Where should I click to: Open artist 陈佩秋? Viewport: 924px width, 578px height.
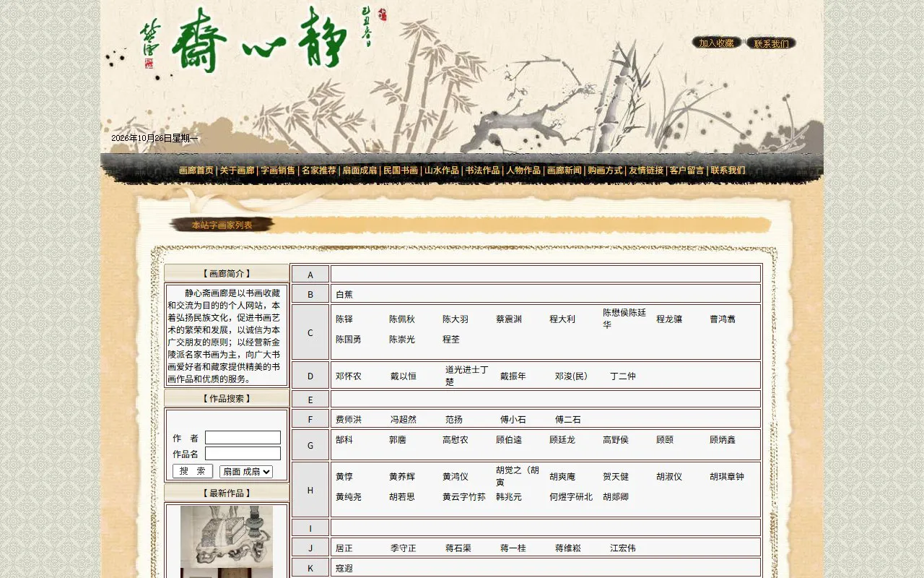click(x=402, y=319)
